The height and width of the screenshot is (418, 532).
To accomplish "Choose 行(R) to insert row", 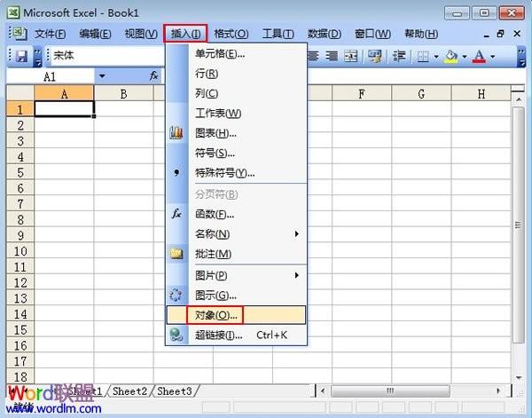I will point(237,74).
